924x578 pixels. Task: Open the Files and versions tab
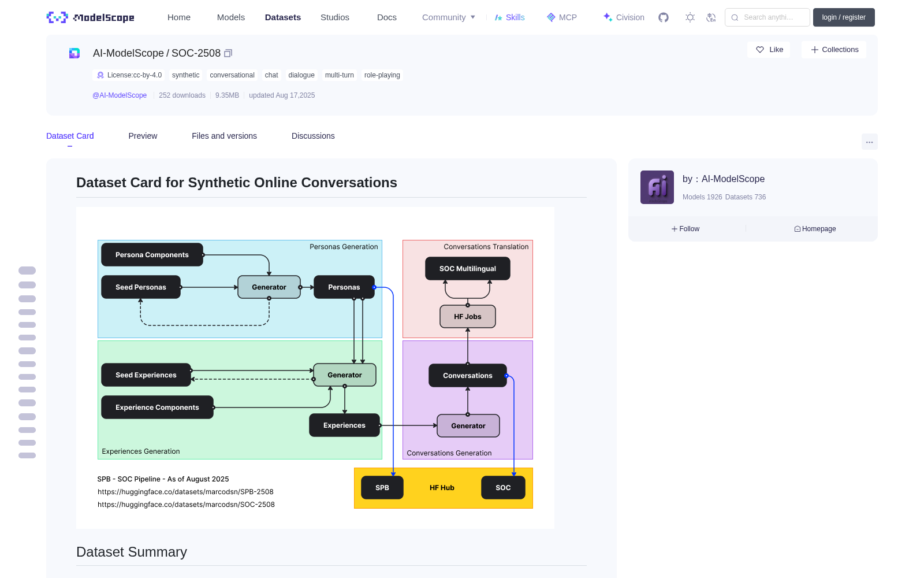[x=224, y=136]
